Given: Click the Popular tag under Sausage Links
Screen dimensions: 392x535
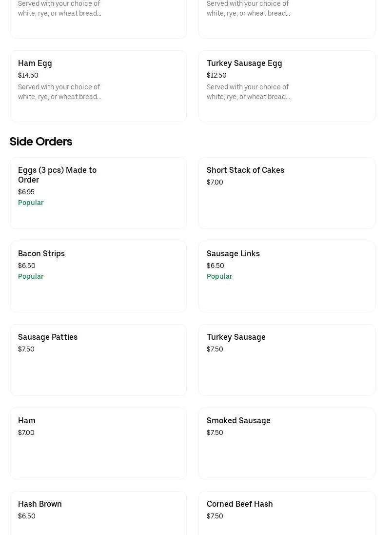Looking at the screenshot, I should (219, 276).
